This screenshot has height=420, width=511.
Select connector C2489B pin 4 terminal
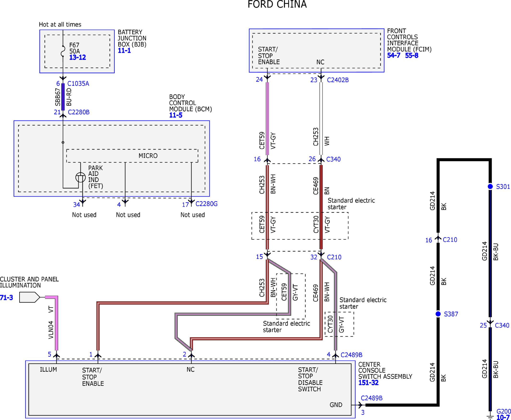[x=335, y=355]
